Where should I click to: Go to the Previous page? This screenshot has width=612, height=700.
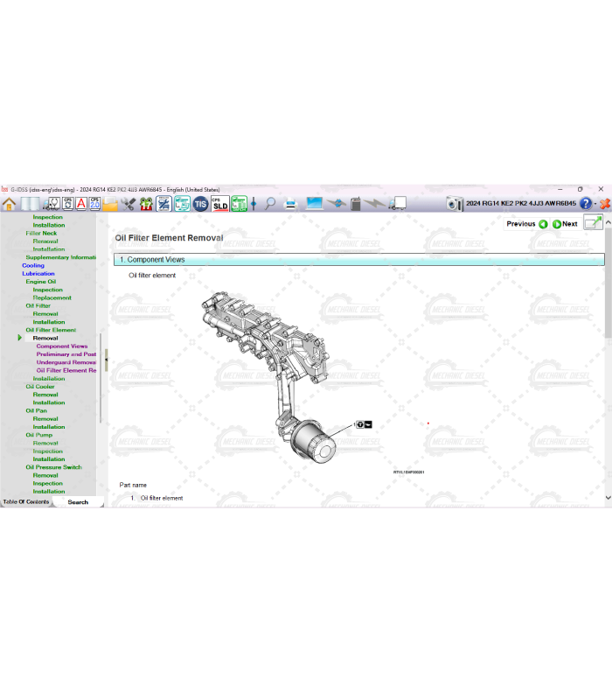point(526,224)
